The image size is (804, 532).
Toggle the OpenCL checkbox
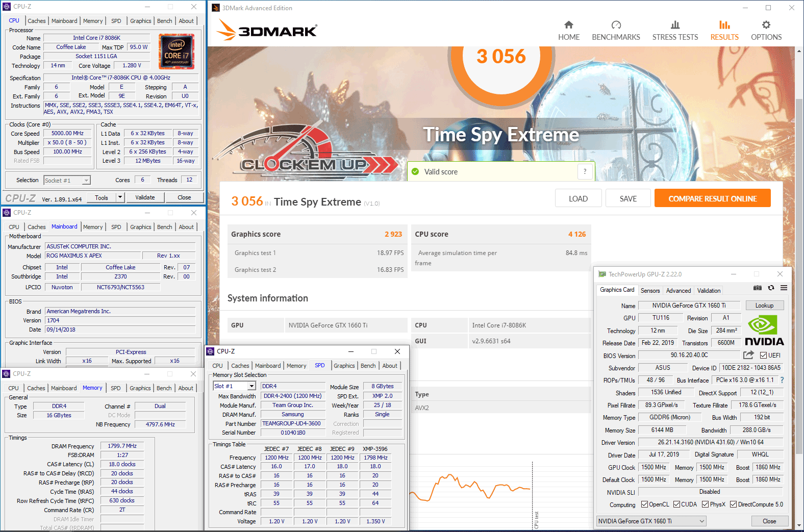pos(644,504)
